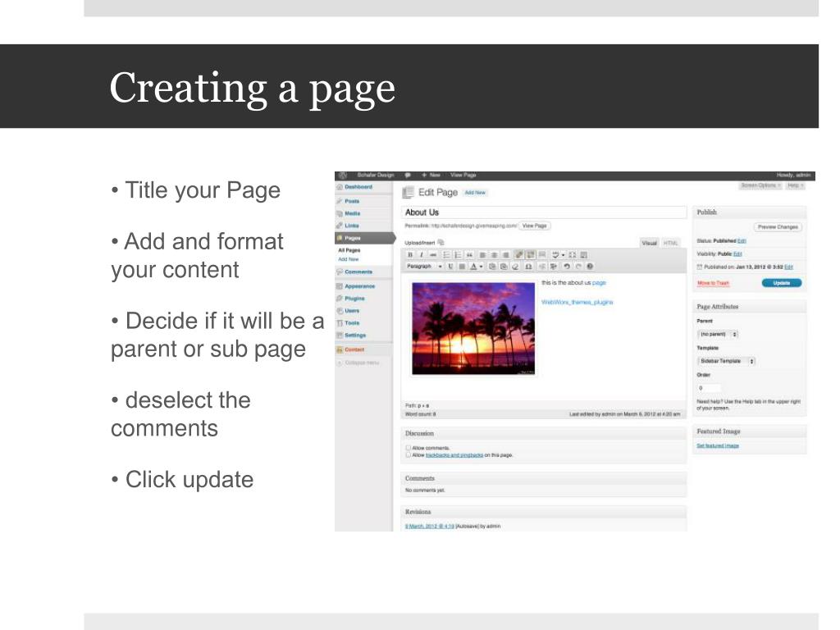Click the outdent icon
Screen dimensions: 840x630
[541, 267]
